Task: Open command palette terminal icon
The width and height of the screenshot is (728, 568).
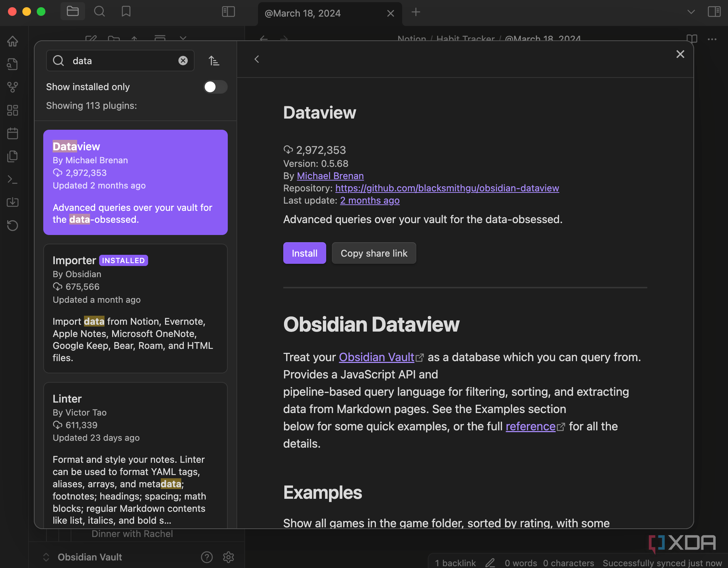Action: point(13,179)
